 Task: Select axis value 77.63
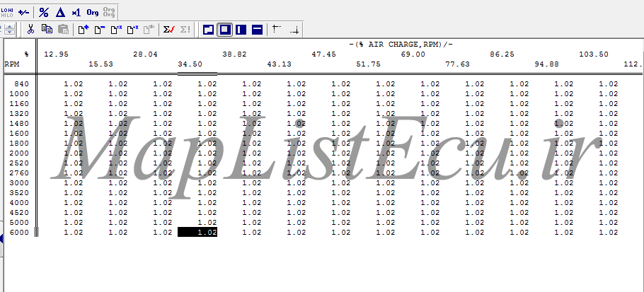coord(458,64)
